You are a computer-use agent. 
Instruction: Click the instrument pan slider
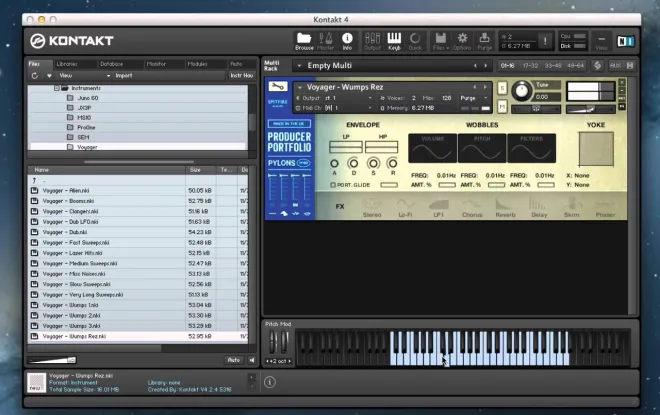[535, 109]
